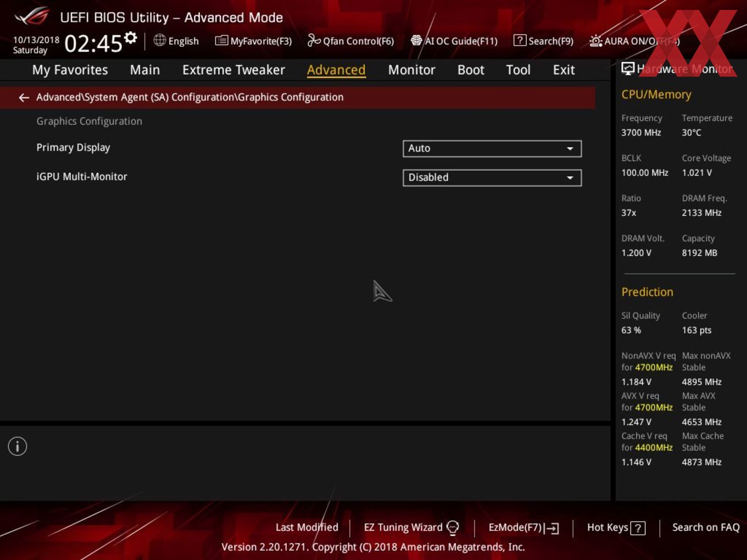Open AI OC Guide(F11)
Image resolution: width=747 pixels, height=560 pixels.
pos(454,41)
